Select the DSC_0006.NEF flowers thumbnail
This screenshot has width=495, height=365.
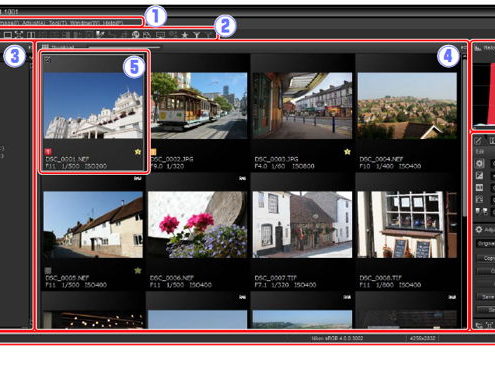pos(198,224)
